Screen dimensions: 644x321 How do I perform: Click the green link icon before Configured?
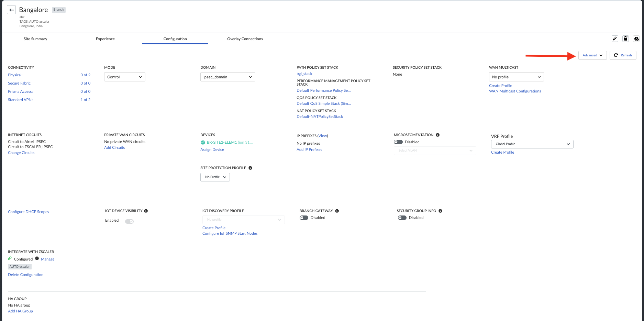(10, 259)
